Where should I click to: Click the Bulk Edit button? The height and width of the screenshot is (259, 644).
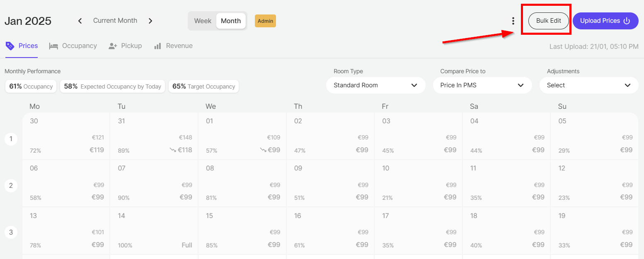click(x=548, y=21)
